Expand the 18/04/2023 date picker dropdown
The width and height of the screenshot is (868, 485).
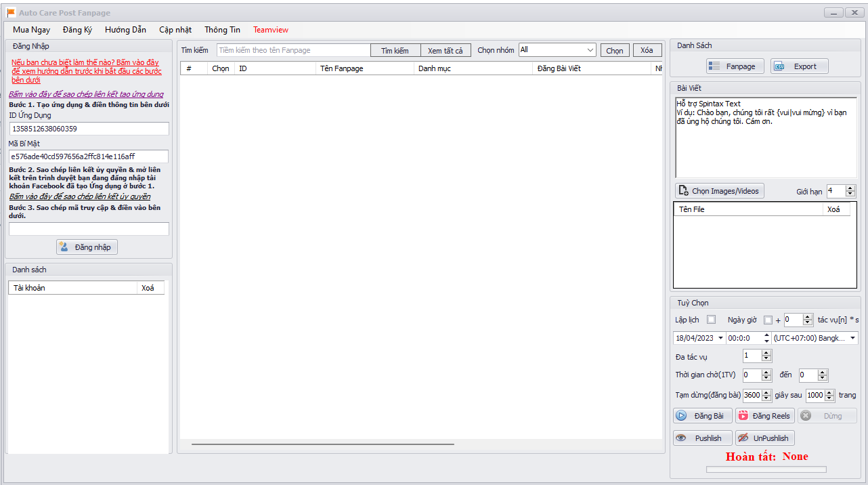click(x=720, y=338)
